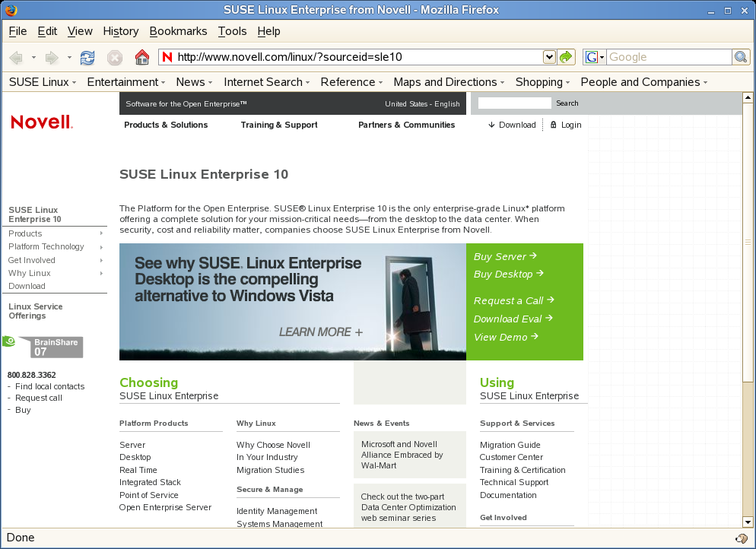
Task: Click the Microsoft and Novell Alliance news item
Action: 402,455
